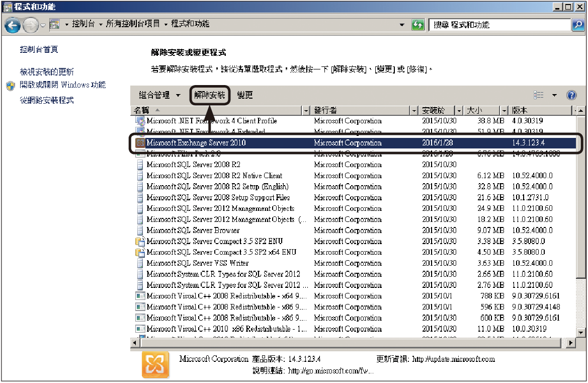This screenshot has width=588, height=383.
Task: Open the 組合管理 menu
Action: [x=159, y=95]
